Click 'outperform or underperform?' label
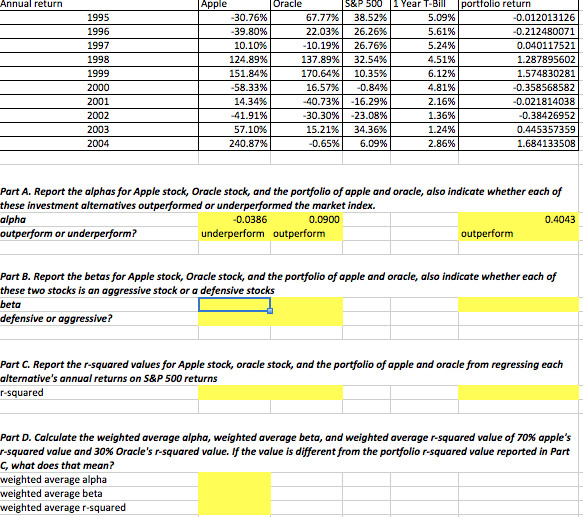This screenshot has height=517, width=583. [68, 234]
